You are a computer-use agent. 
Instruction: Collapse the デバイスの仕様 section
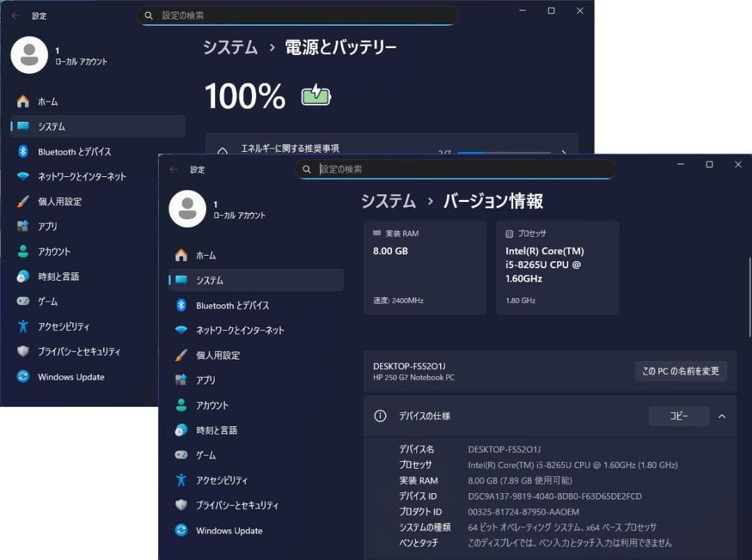click(721, 416)
